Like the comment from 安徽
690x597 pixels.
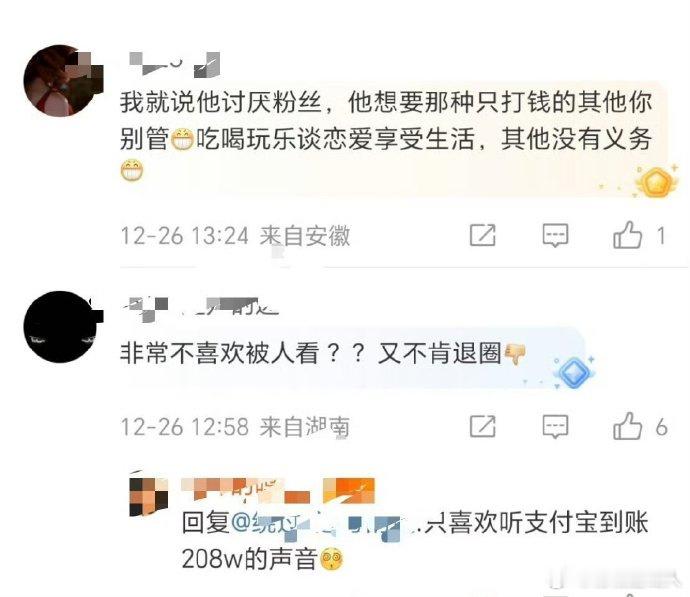tap(628, 235)
